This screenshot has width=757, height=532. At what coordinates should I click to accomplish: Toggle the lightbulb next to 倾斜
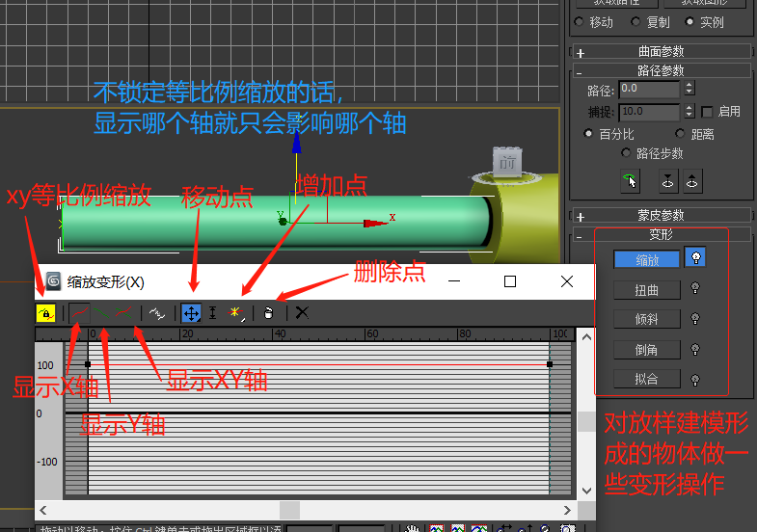click(695, 319)
